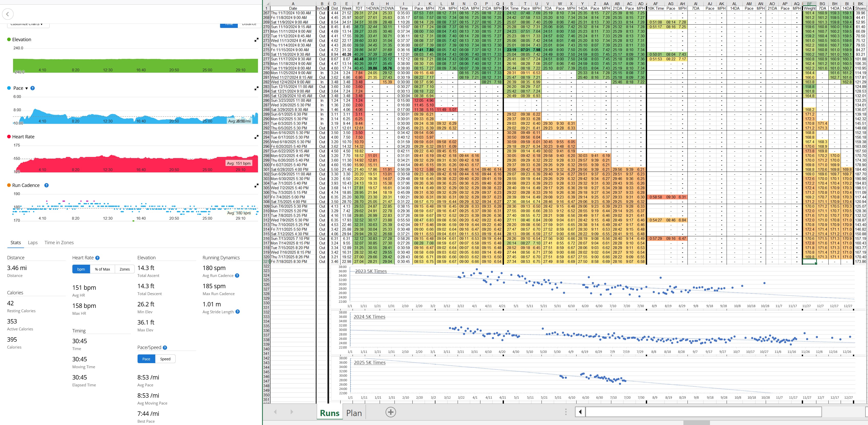Click the next-sheet navigation arrow in Excel
Screen dimensions: 868x425
coord(292,412)
